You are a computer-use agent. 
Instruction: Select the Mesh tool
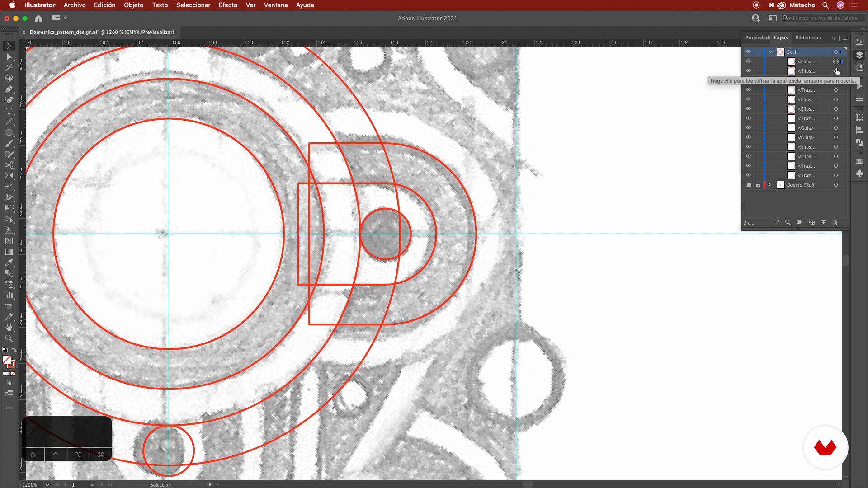[9, 241]
